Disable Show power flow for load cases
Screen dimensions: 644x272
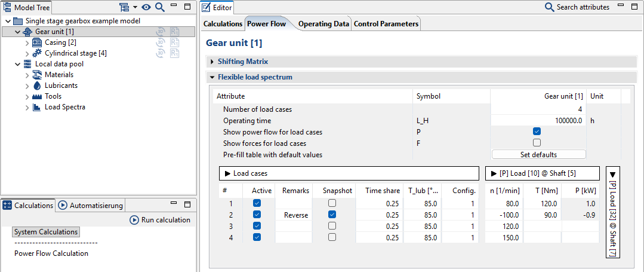[537, 132]
